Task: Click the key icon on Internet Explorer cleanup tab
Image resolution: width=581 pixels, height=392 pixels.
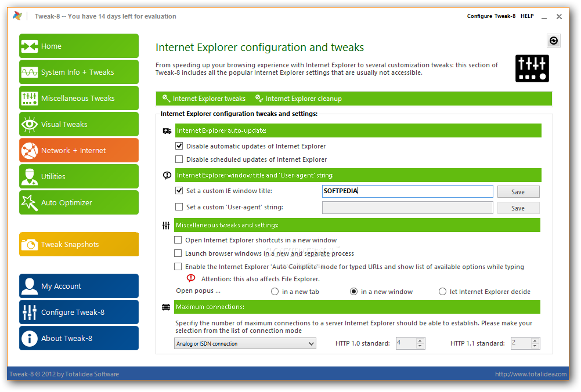Action: click(259, 99)
